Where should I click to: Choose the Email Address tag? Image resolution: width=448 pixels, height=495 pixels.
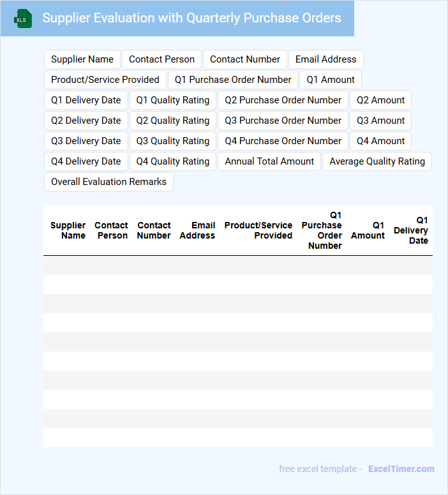(325, 59)
